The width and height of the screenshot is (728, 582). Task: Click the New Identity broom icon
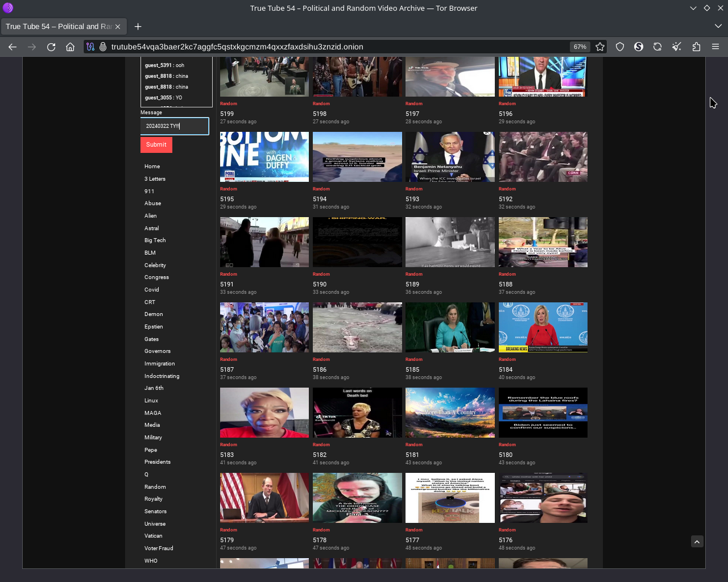click(677, 47)
